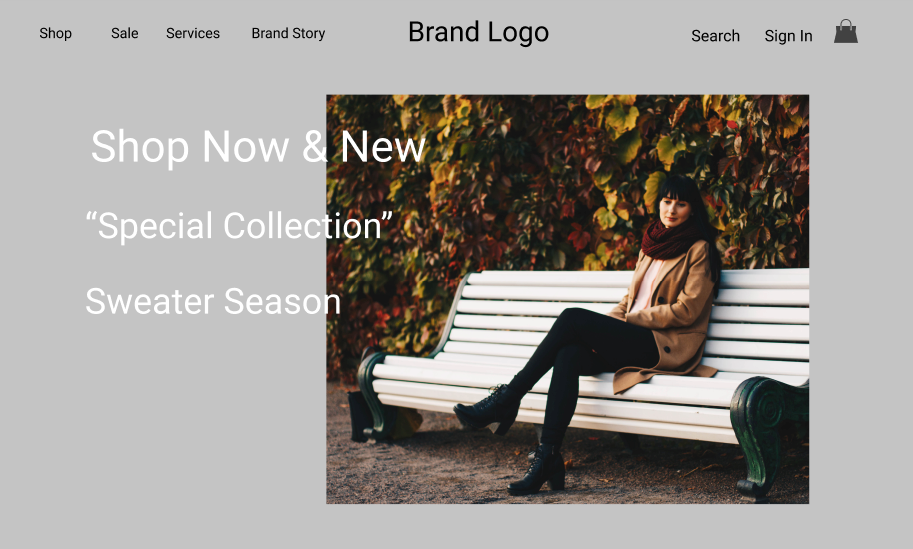Select the Shop Now & New headline

pyautogui.click(x=258, y=147)
